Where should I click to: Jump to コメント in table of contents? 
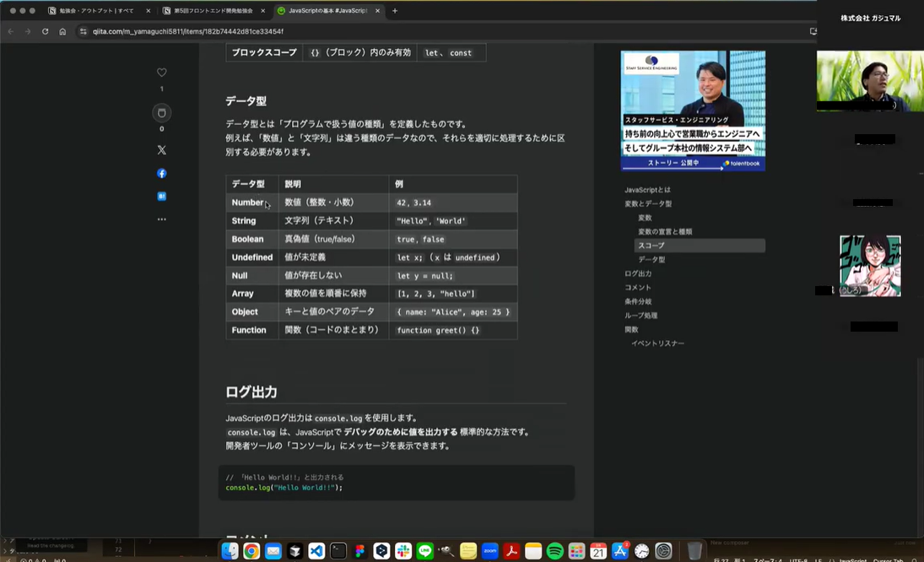(638, 288)
